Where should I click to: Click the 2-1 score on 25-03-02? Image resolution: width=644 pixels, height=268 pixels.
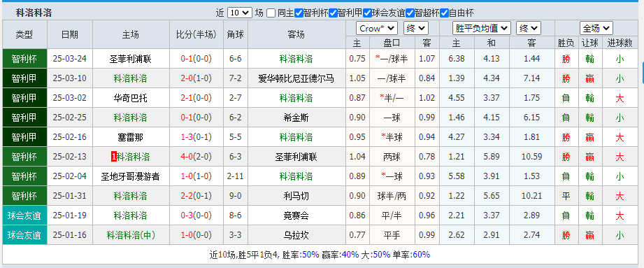(x=187, y=98)
